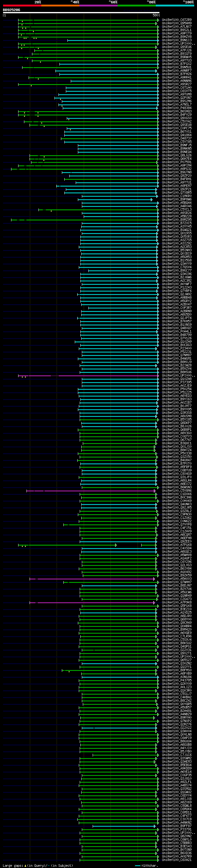The image size is (197, 868).
Task: Click the magenta alignment bar for UniRef100_C5Y8M6
Action: pos(91,491)
